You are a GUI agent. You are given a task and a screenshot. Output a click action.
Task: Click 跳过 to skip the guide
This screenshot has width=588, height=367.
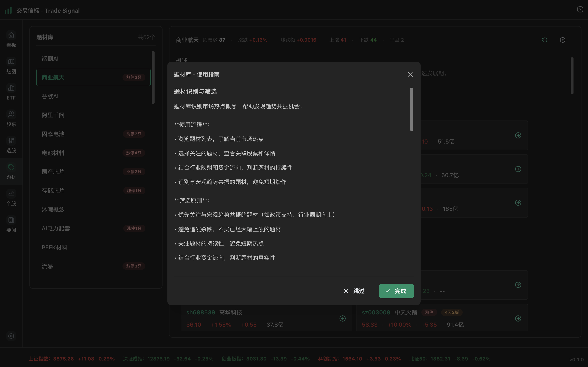click(354, 291)
